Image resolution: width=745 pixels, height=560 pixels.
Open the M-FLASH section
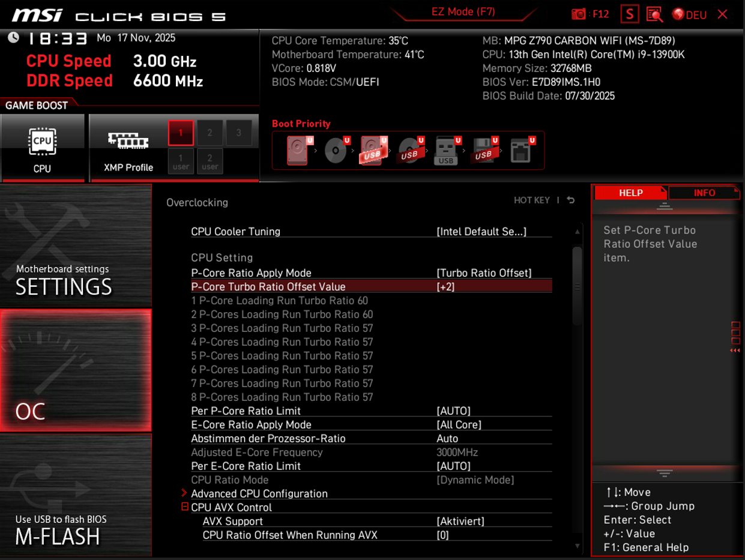pos(76,495)
